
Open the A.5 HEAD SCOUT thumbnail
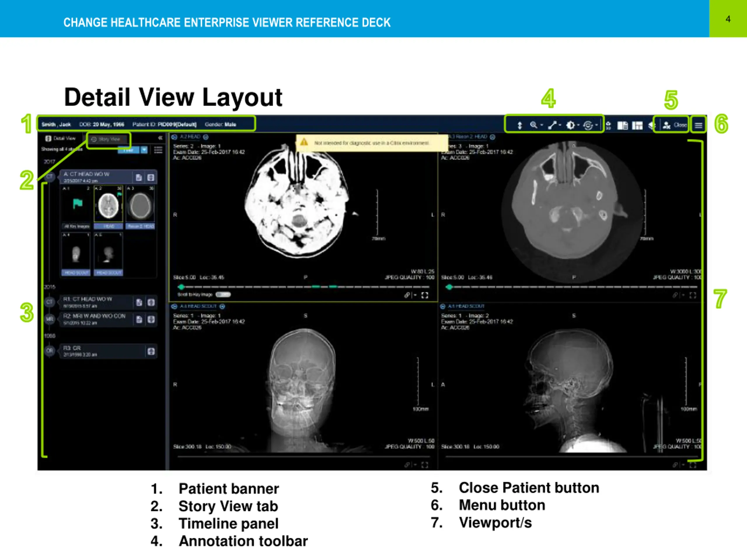[109, 254]
